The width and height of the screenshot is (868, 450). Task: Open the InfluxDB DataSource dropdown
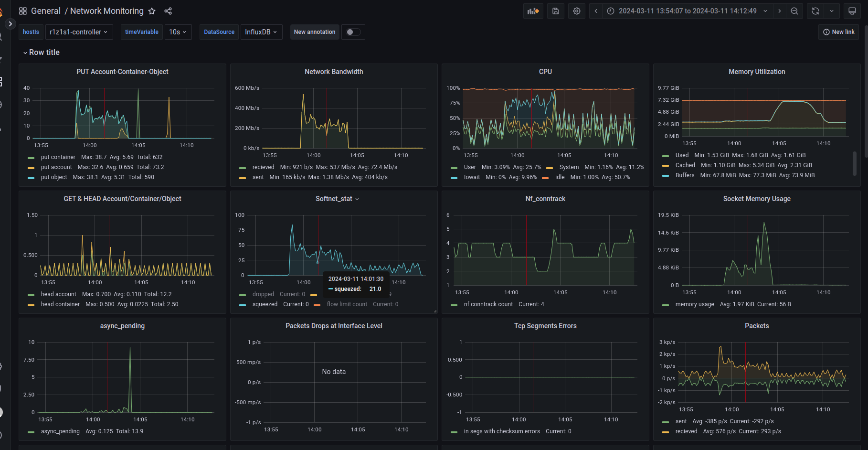[x=261, y=32]
